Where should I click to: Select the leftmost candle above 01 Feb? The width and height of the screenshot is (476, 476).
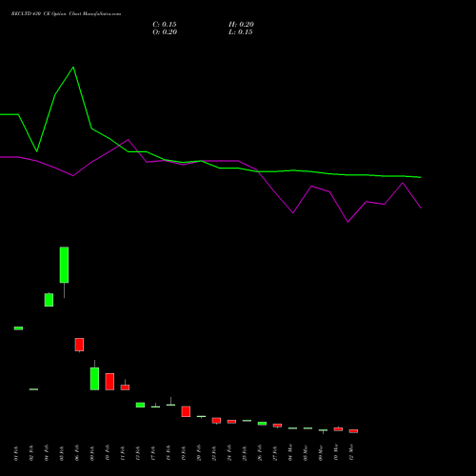click(x=18, y=328)
